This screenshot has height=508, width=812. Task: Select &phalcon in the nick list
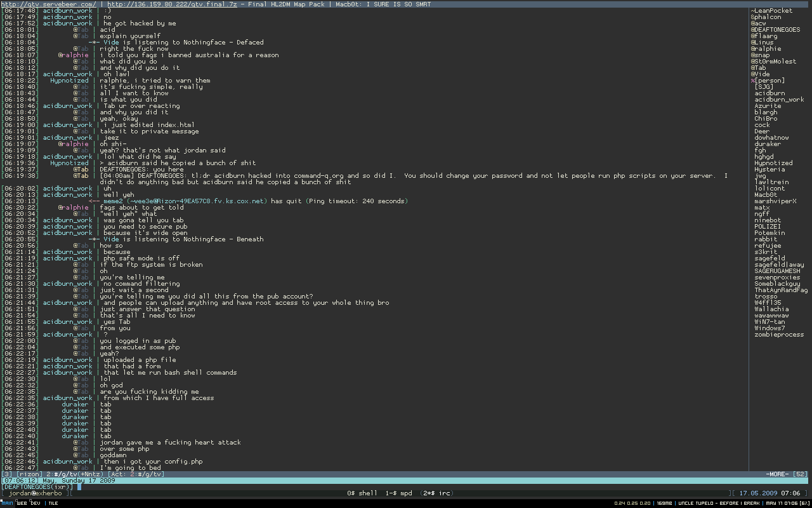click(x=766, y=17)
